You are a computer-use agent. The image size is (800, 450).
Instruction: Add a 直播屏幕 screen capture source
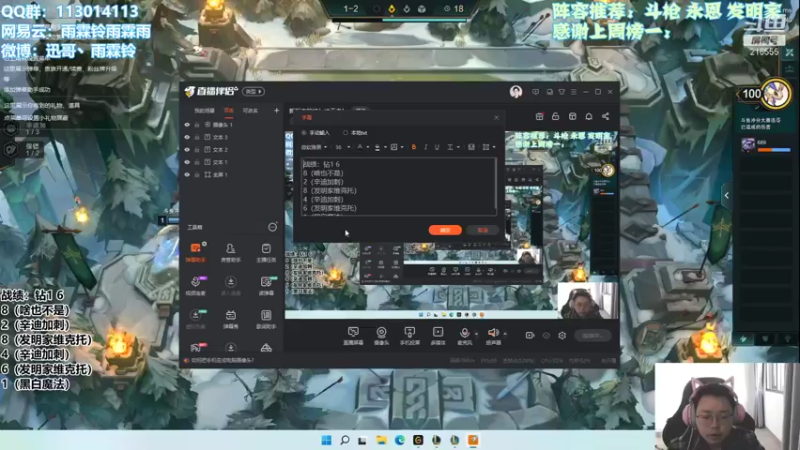pos(353,336)
